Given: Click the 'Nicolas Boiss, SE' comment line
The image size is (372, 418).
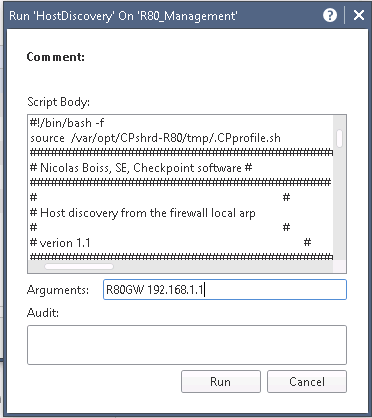Looking at the screenshot, I should click(141, 168).
